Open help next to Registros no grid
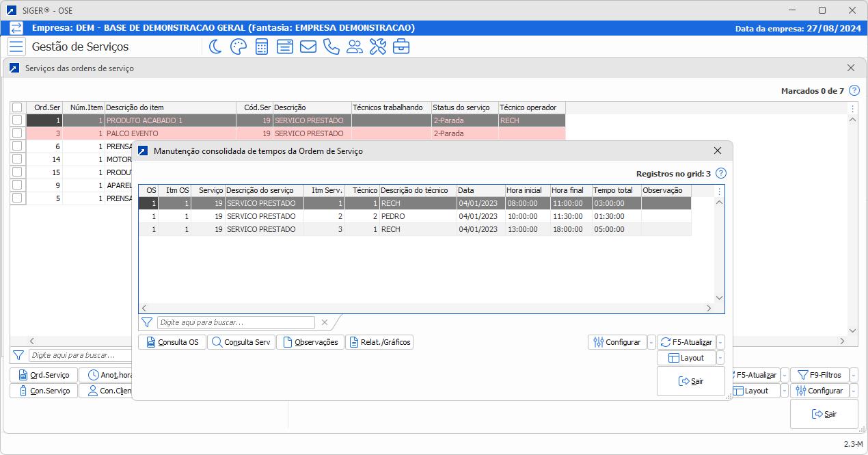868x455 pixels. 720,174
